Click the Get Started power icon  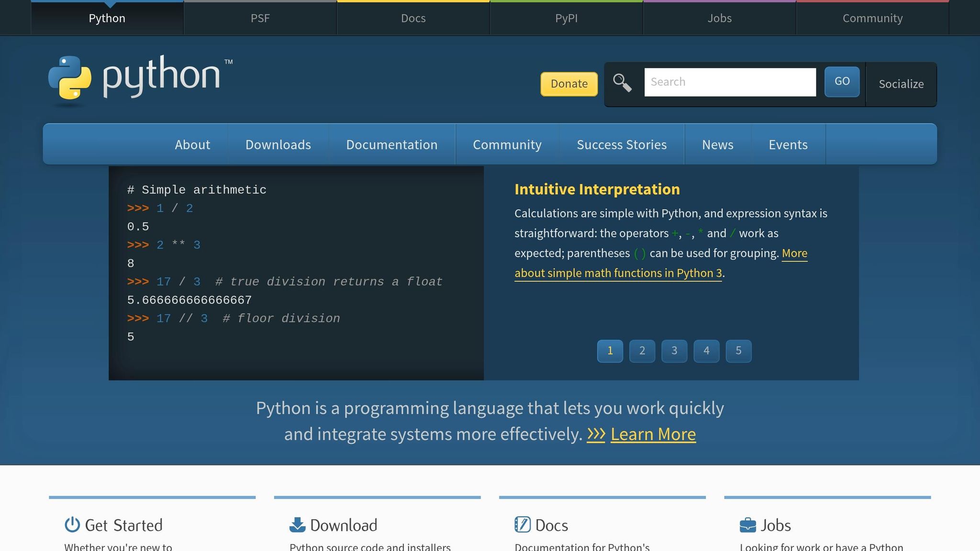click(72, 525)
